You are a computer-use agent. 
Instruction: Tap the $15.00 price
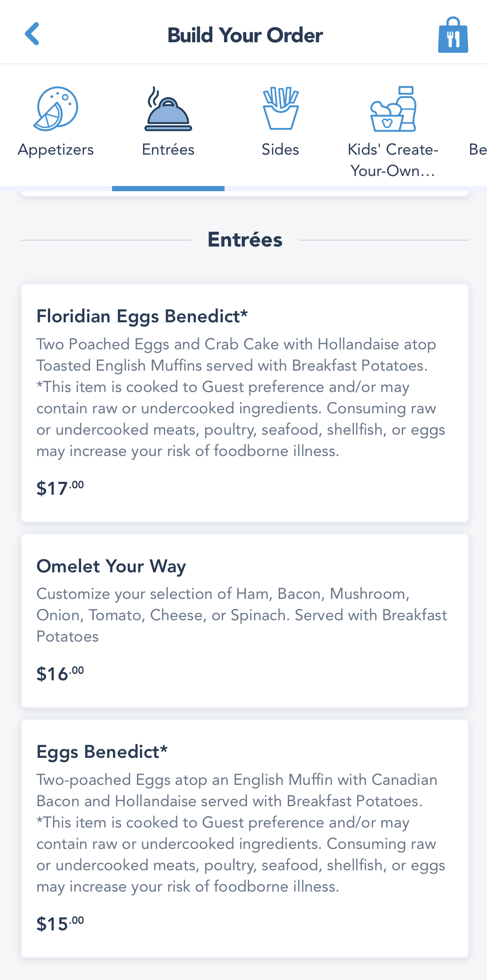point(60,924)
